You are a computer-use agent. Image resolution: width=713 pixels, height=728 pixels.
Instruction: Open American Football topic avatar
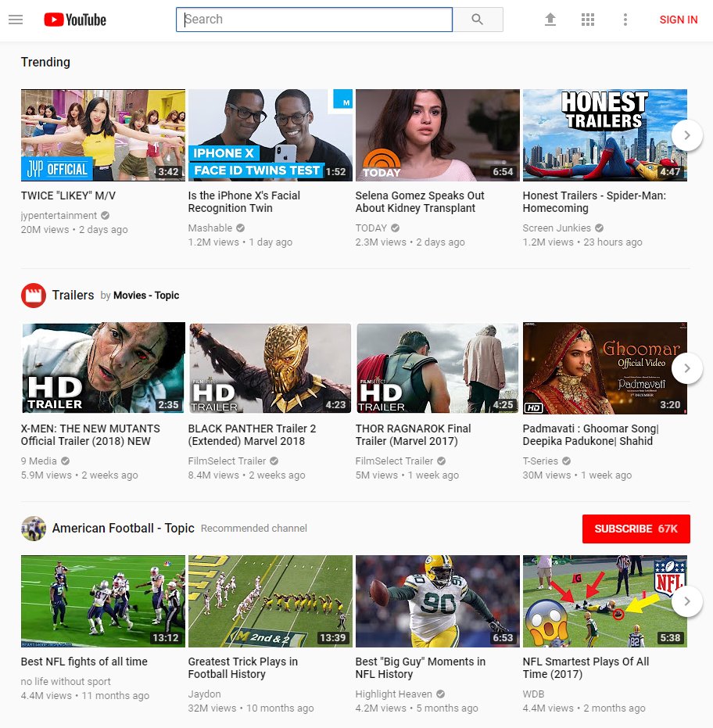34,529
